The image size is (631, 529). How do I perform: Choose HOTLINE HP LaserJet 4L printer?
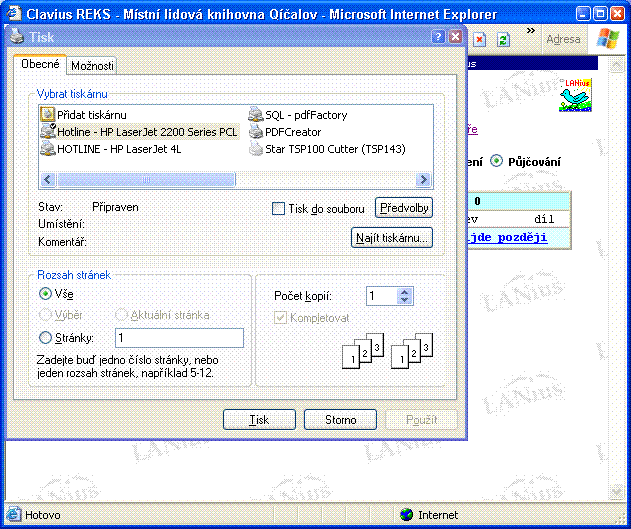111,149
